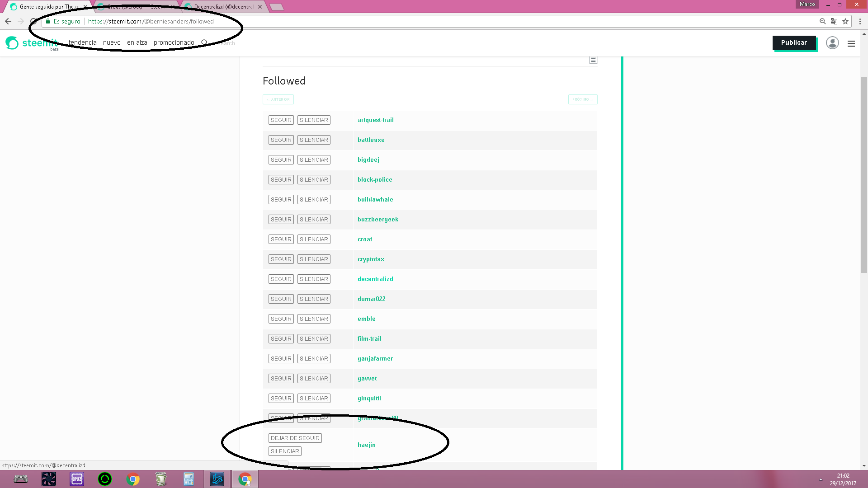Open the first Chrome taskbar icon
This screenshot has width=868, height=488.
(x=133, y=479)
